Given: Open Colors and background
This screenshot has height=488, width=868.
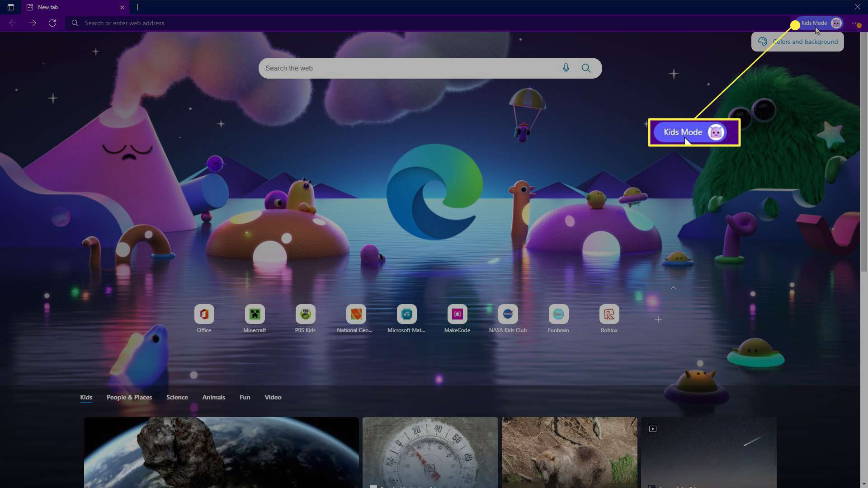Looking at the screenshot, I should click(x=797, y=42).
